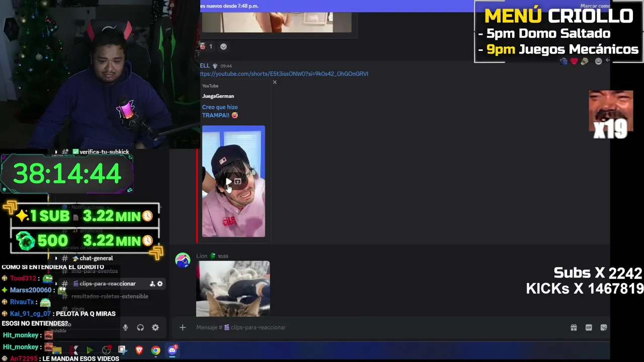Click the plus attachment button in message bar
This screenshot has width=644, height=362.
(x=183, y=327)
